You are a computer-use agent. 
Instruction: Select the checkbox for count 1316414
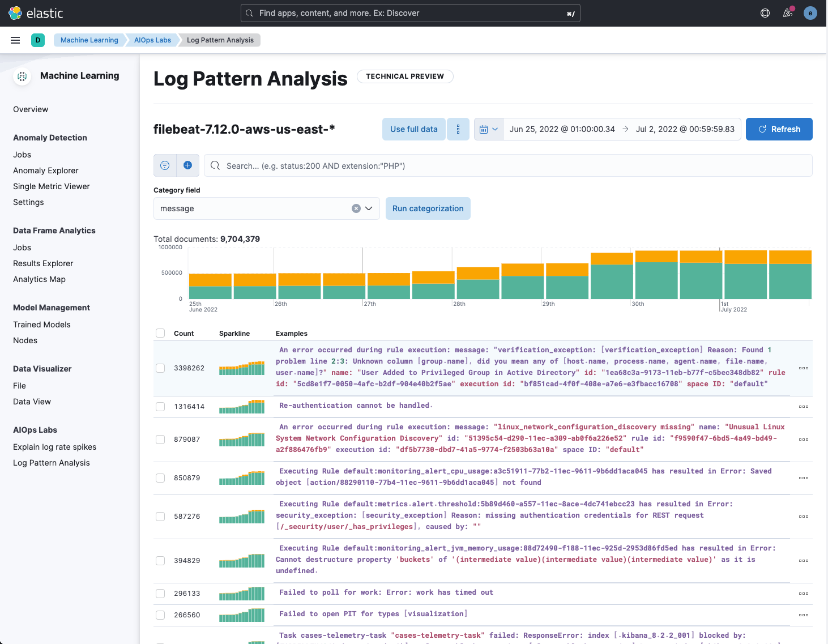[x=160, y=407]
